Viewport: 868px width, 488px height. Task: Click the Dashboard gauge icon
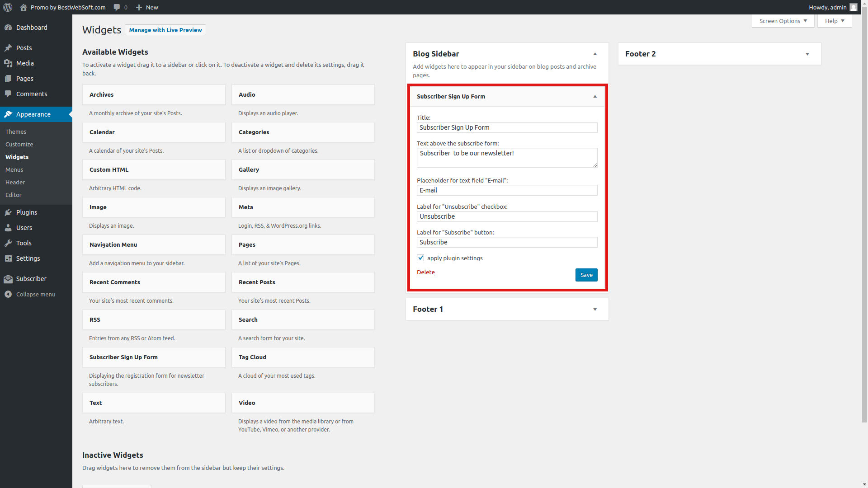(x=8, y=28)
